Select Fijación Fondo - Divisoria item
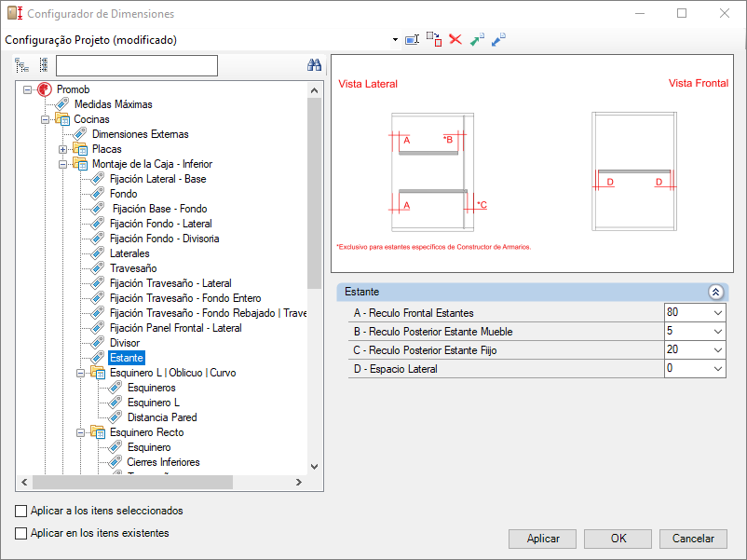 pyautogui.click(x=164, y=239)
